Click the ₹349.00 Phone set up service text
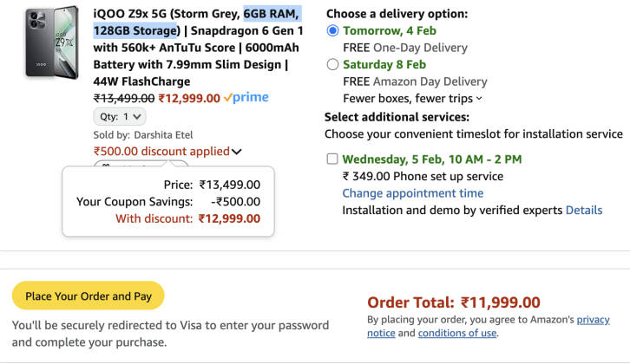 [x=423, y=176]
